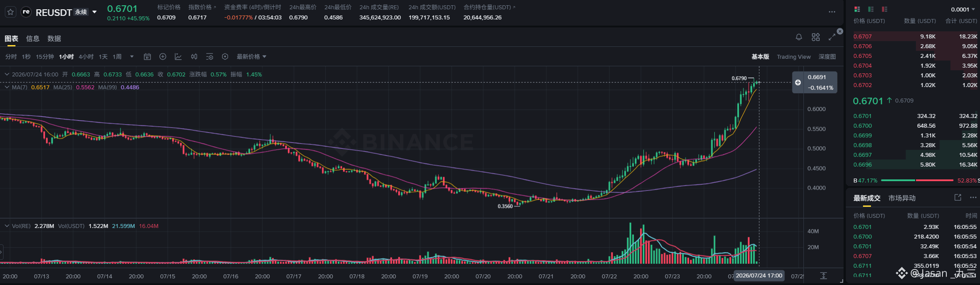Image resolution: width=980 pixels, height=285 pixels.
Task: Select bid price 0.6696 in order book
Action: coord(863,164)
